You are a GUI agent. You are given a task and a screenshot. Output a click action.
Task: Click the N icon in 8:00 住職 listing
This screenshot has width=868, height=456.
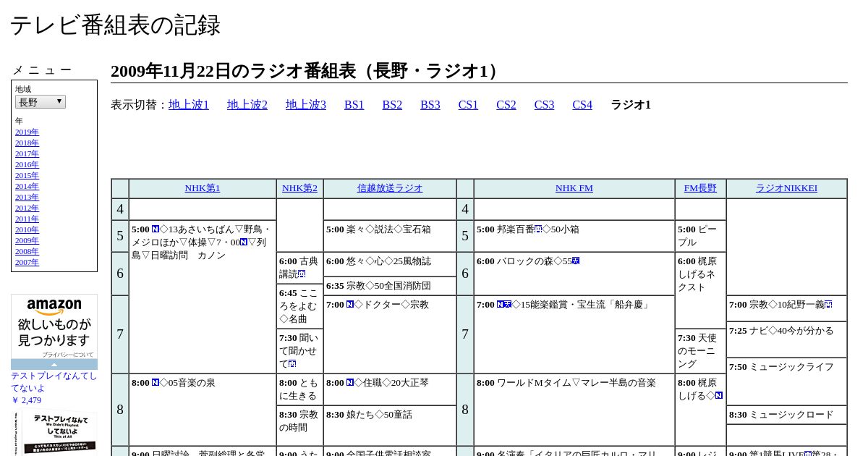coord(350,383)
